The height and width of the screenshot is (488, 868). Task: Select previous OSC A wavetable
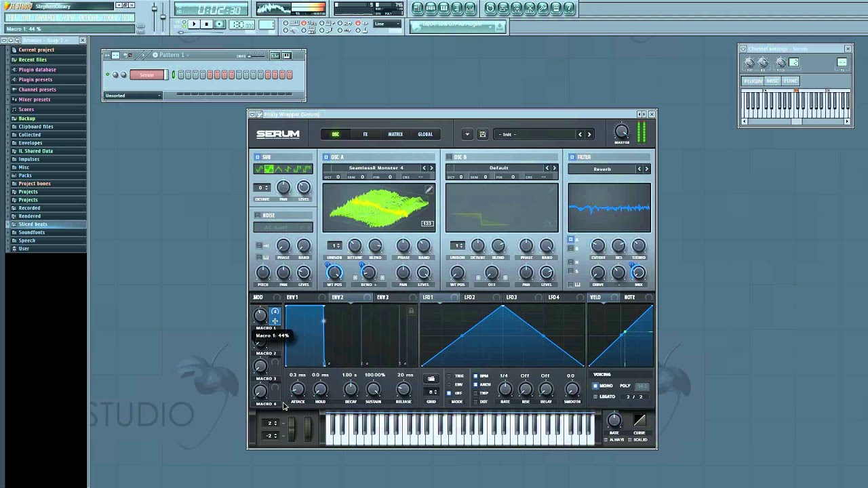(425, 168)
